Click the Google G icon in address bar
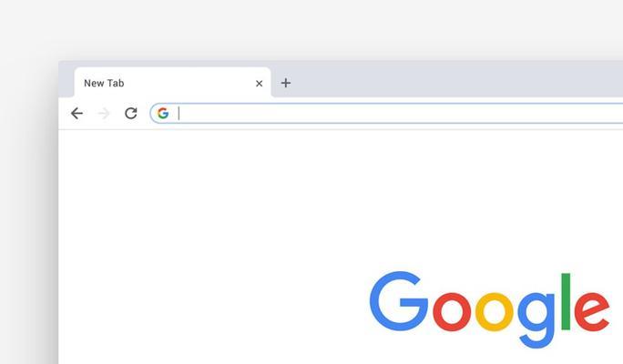Viewport: 623px width, 364px height. click(x=163, y=114)
